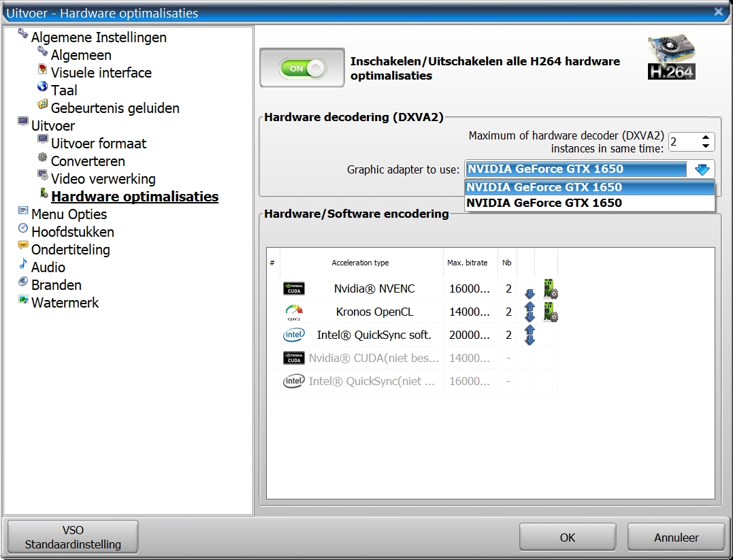Open Uitvoer formaat settings
The image size is (733, 560).
[x=99, y=144]
